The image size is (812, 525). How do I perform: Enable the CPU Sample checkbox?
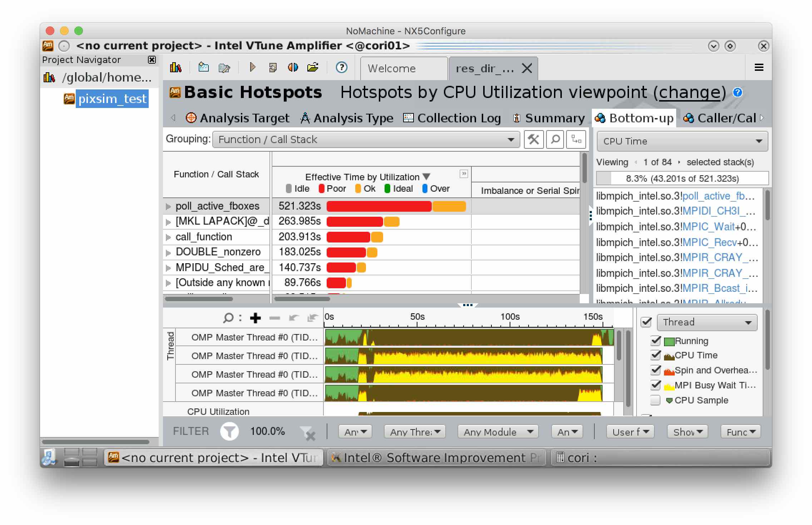(655, 400)
